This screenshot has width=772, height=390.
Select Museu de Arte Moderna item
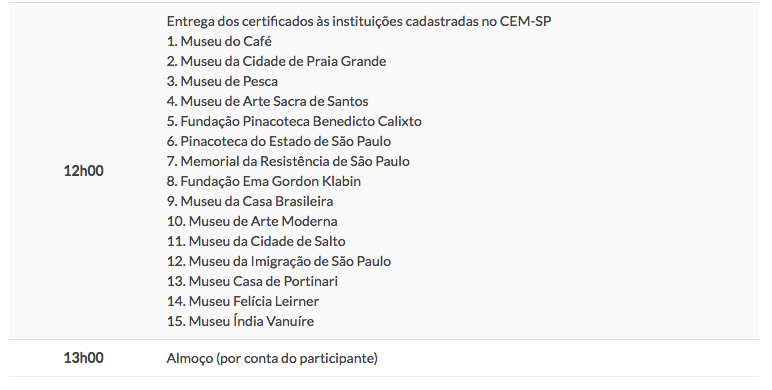click(x=252, y=221)
